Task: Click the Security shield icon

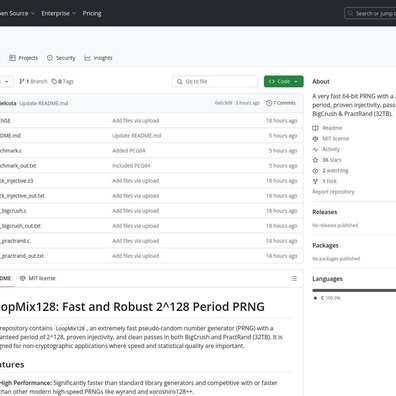Action: (50, 58)
